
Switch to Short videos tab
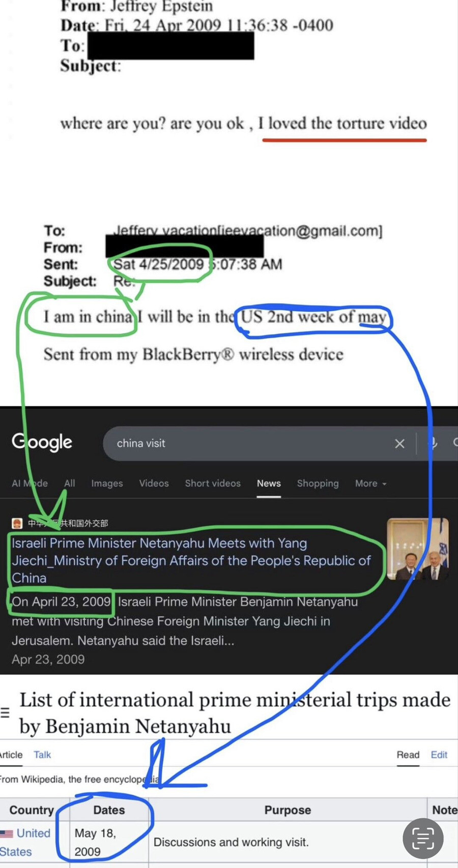tap(213, 484)
